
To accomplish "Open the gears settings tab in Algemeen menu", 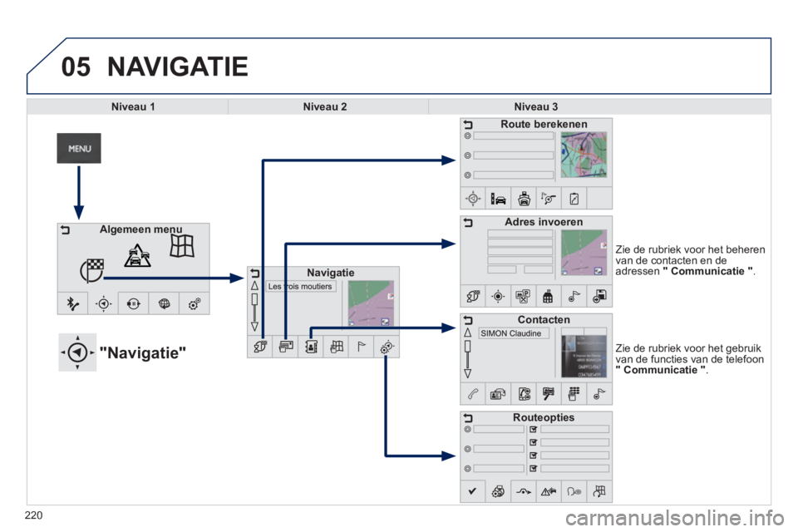I will 195,304.
